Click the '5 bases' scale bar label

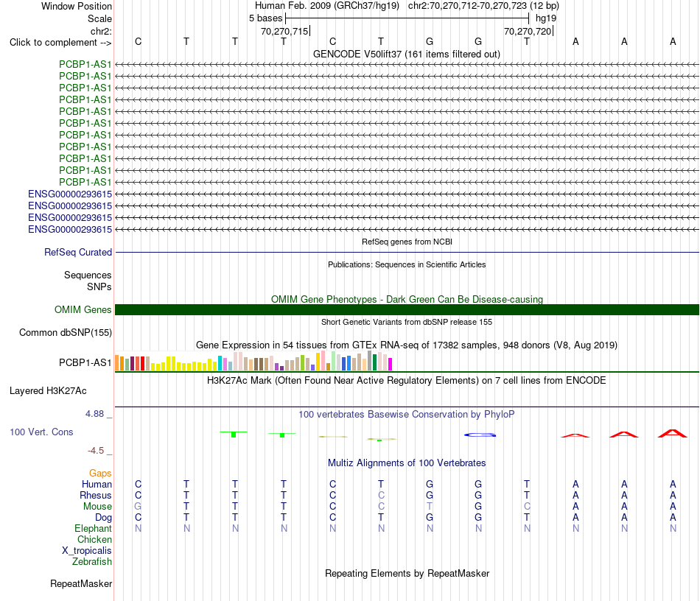point(265,18)
